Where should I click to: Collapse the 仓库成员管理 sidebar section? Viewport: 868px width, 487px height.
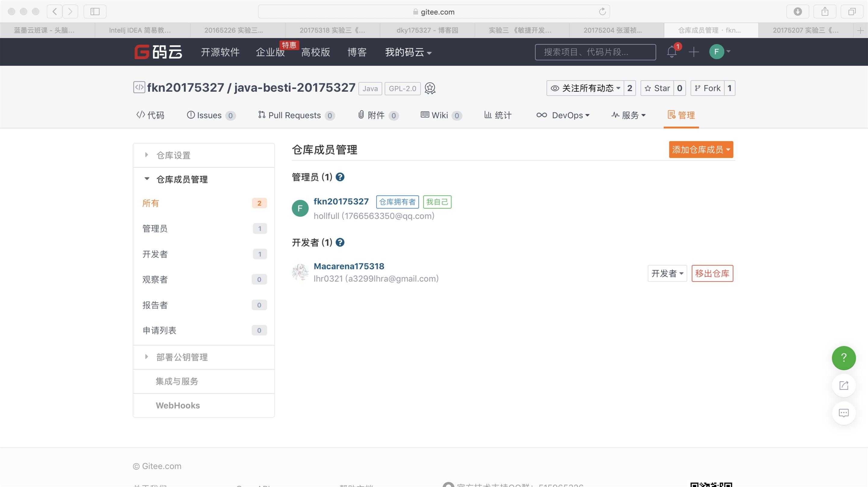click(203, 179)
